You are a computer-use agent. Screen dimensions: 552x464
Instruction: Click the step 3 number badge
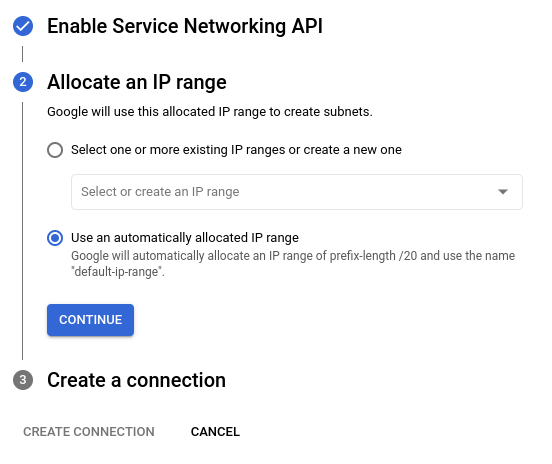tap(23, 380)
